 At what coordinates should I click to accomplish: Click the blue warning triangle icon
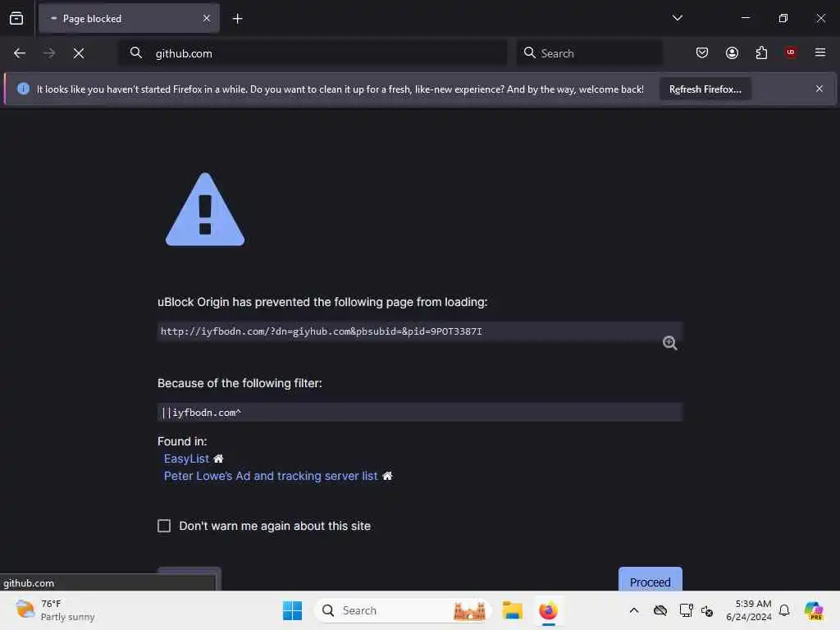point(205,210)
